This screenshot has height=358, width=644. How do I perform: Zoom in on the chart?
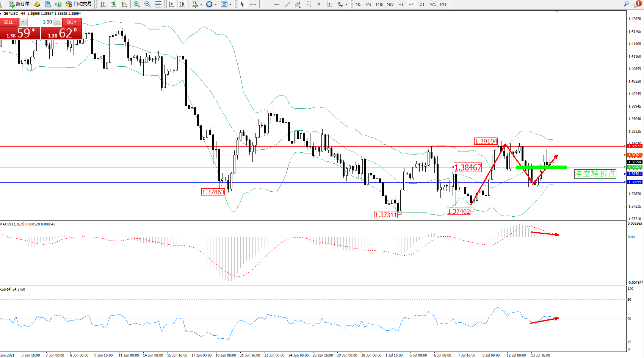(137, 4)
